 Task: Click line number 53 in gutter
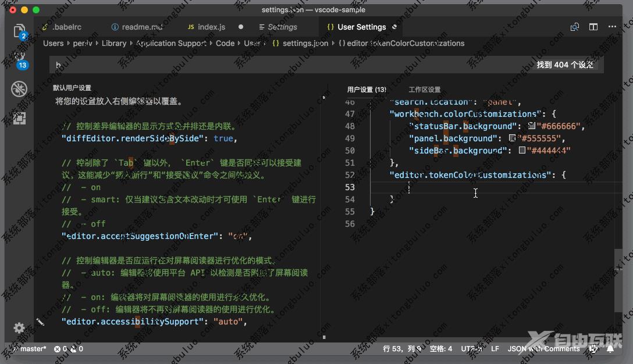coord(350,187)
